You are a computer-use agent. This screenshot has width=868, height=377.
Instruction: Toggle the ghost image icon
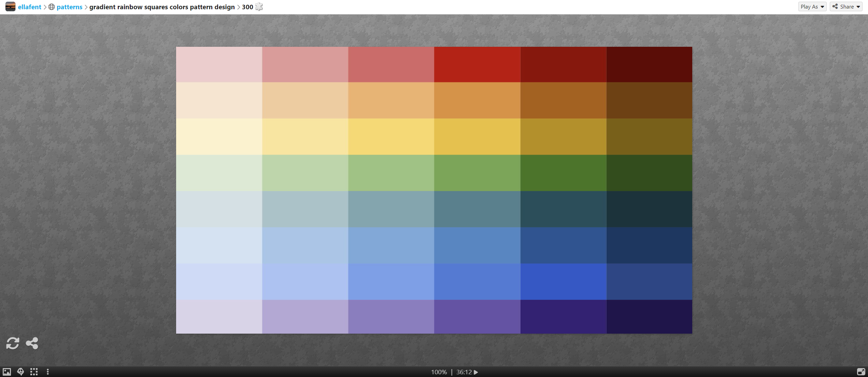[20, 372]
